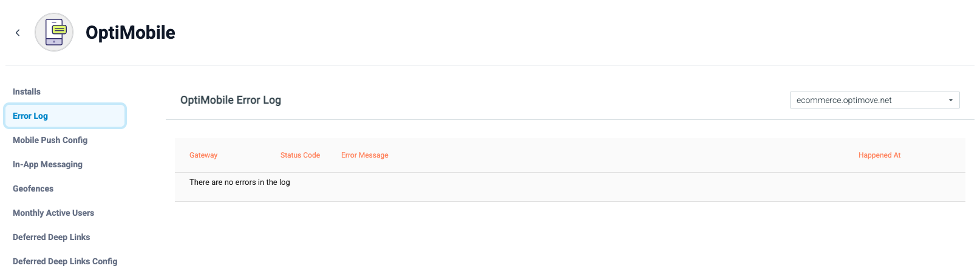Sort by the Gateway column header
The image size is (980, 277).
203,155
